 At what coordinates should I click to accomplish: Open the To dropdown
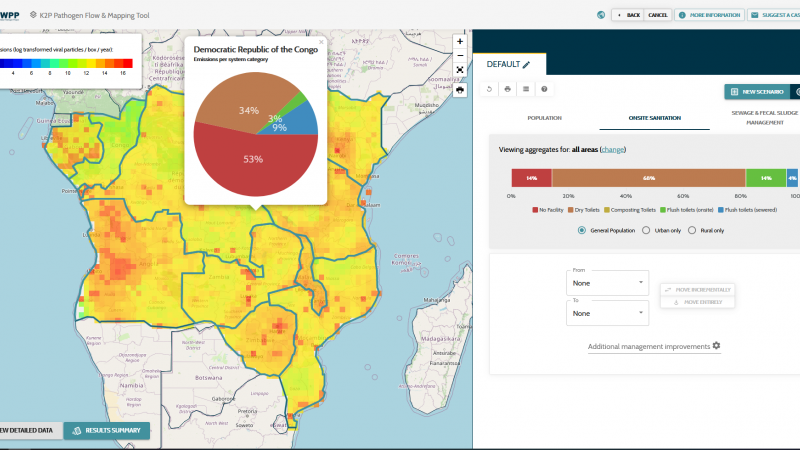pyautogui.click(x=607, y=313)
